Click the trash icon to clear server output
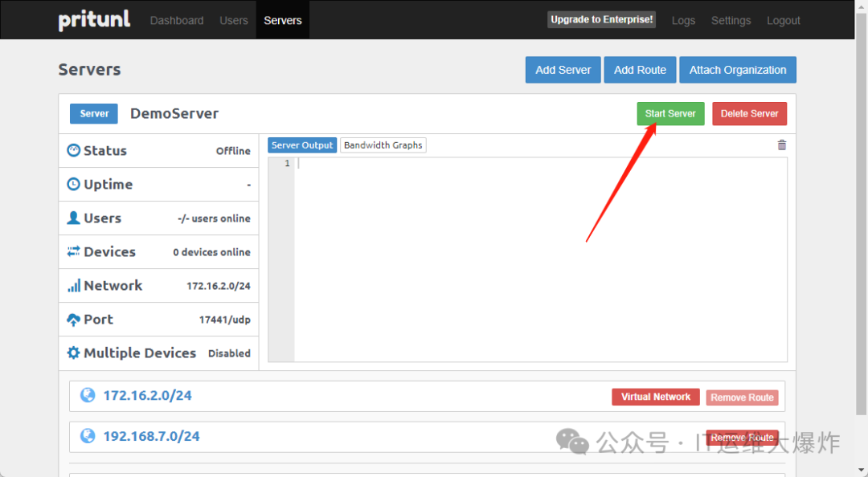This screenshot has width=868, height=477. pos(781,145)
